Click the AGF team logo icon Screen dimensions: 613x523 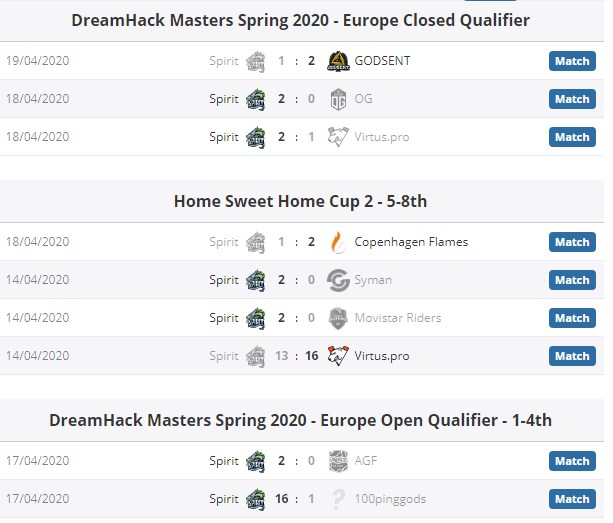tap(338, 461)
